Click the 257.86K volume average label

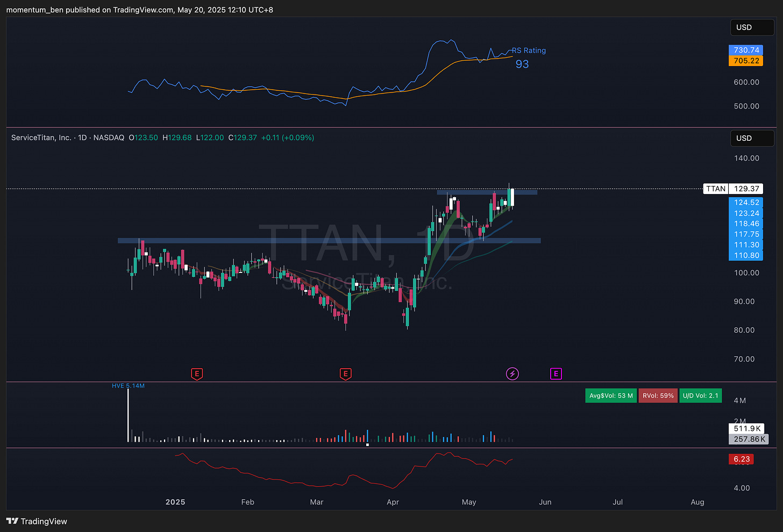click(x=749, y=439)
